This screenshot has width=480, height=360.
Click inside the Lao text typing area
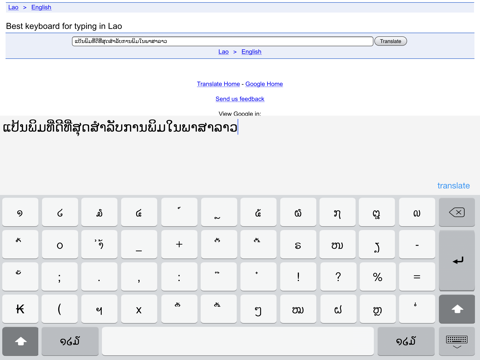(x=240, y=155)
